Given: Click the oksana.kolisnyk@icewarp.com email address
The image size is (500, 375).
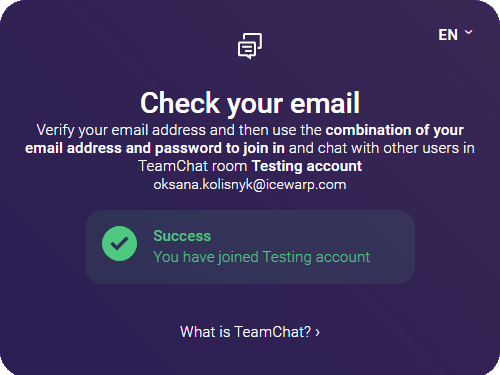Looking at the screenshot, I should pos(250,184).
